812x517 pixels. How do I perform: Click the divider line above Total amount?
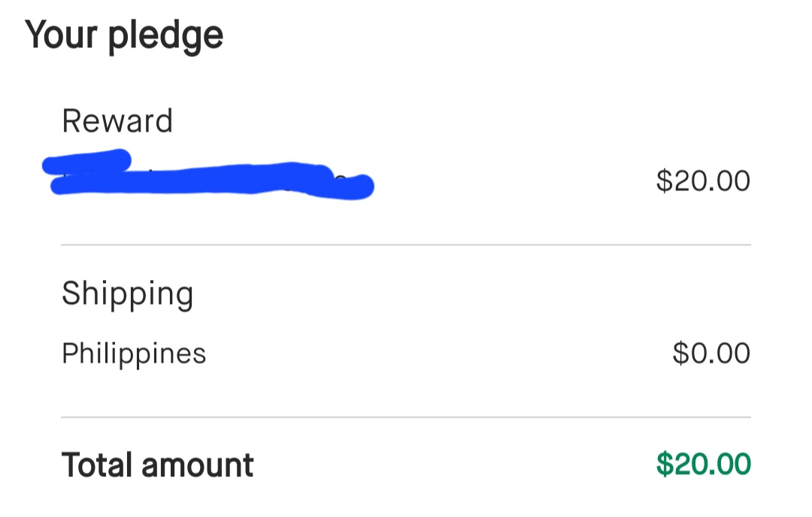[x=406, y=416]
